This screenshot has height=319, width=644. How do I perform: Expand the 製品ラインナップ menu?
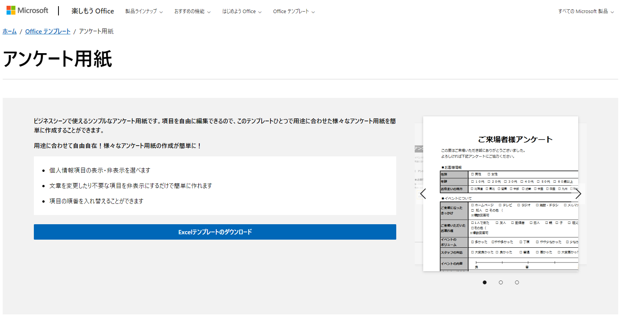[x=144, y=12]
